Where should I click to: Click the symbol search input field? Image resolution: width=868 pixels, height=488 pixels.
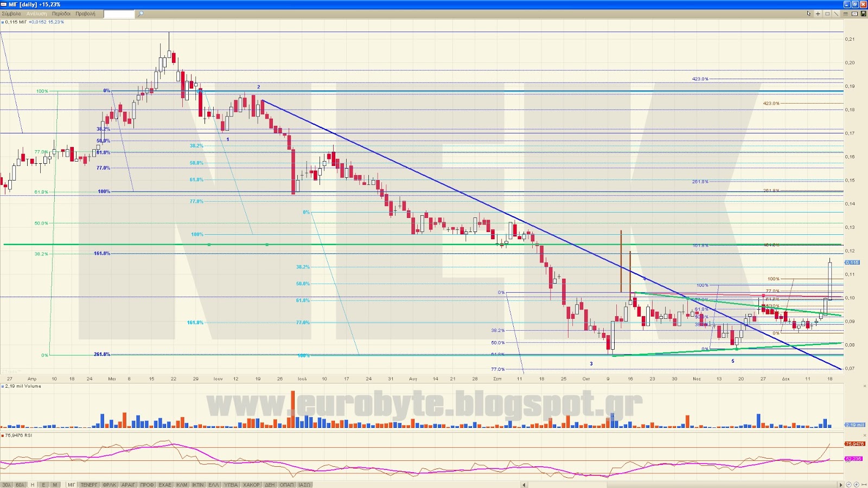click(x=119, y=14)
